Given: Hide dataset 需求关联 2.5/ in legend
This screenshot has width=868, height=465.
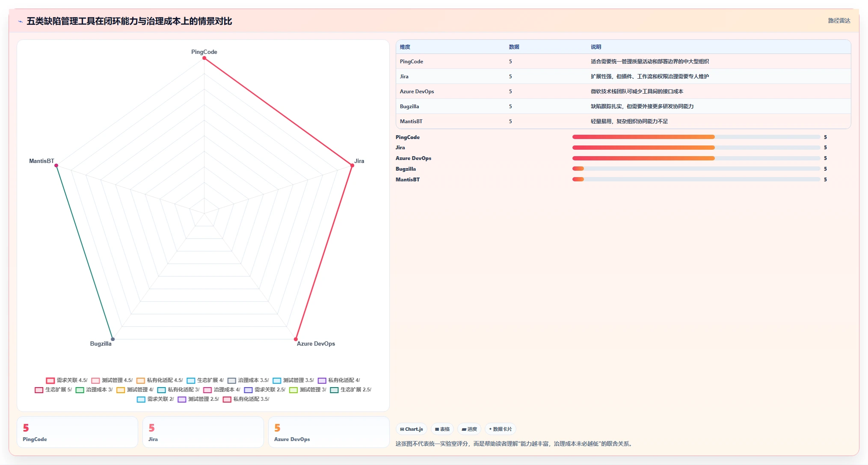Looking at the screenshot, I should coord(265,390).
